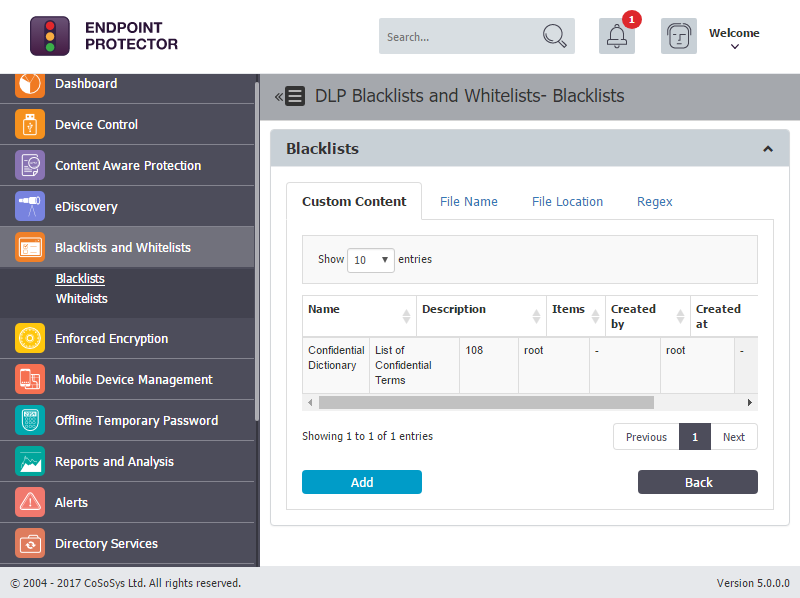This screenshot has height=598, width=800.
Task: Click into the Search input field
Action: pos(459,36)
